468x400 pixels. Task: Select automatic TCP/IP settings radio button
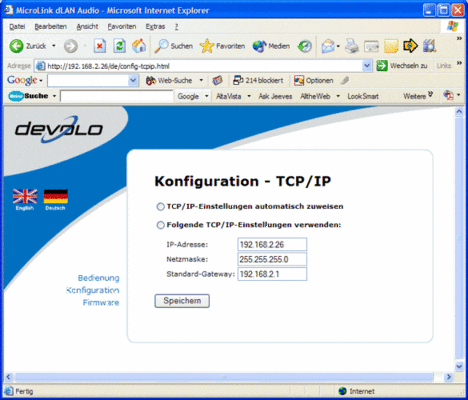[x=160, y=207]
